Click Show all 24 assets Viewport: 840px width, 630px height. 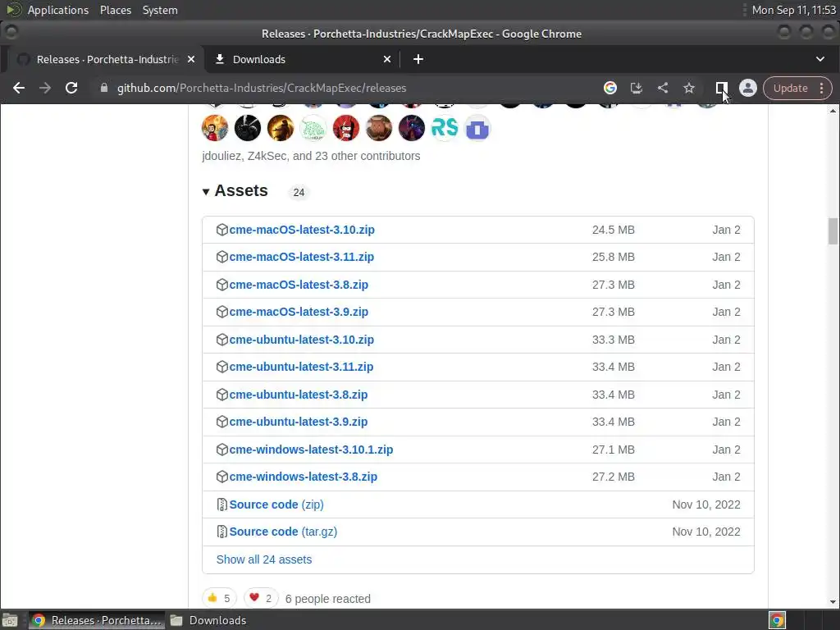(264, 559)
